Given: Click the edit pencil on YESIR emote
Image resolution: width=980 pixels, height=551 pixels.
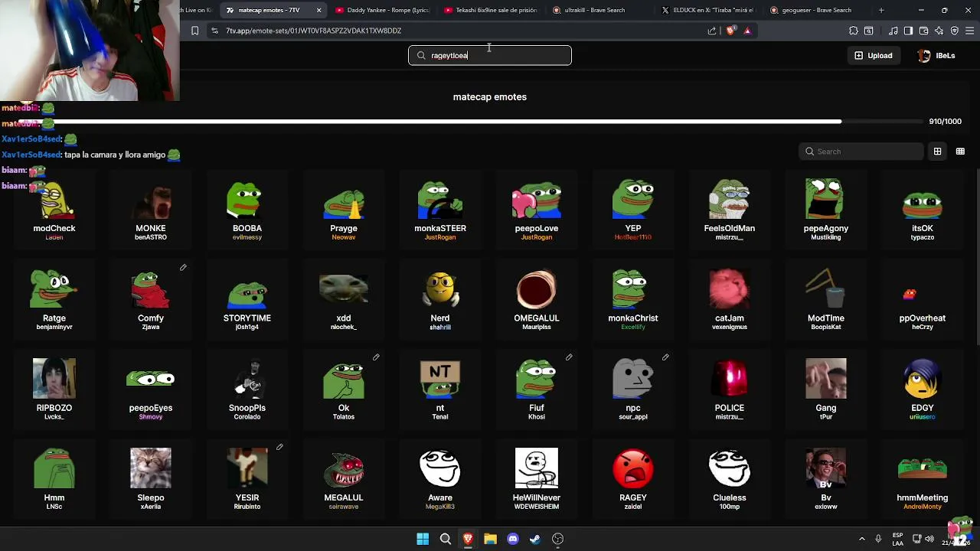Looking at the screenshot, I should point(279,446).
